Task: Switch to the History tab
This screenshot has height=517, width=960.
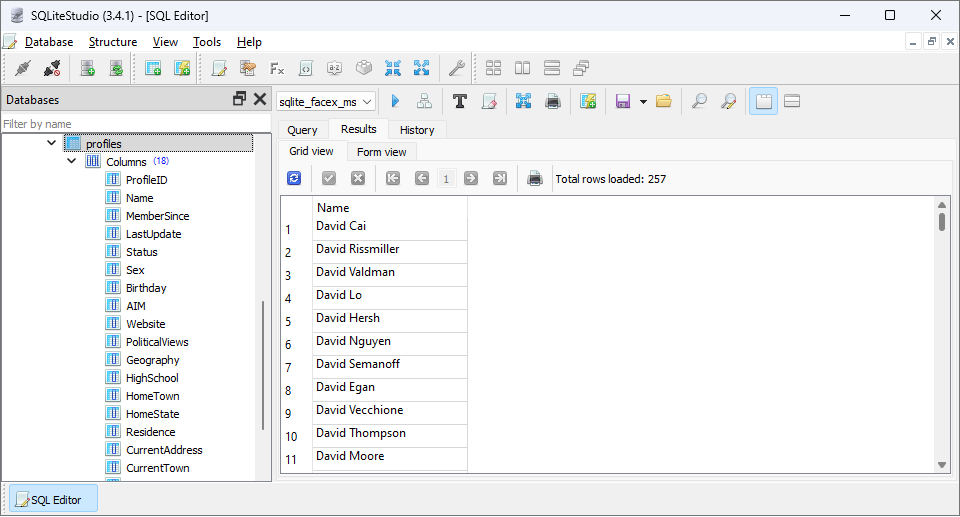Action: click(417, 130)
